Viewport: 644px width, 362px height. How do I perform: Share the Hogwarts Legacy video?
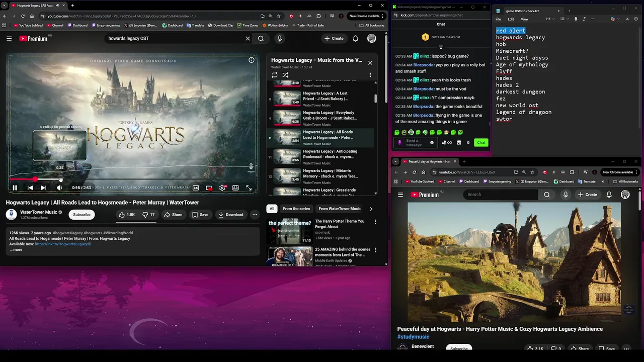click(173, 215)
